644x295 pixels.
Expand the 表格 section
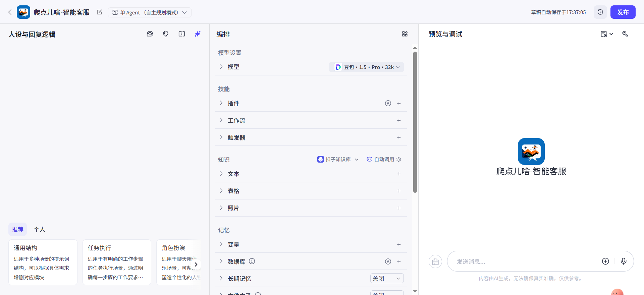[x=221, y=190]
